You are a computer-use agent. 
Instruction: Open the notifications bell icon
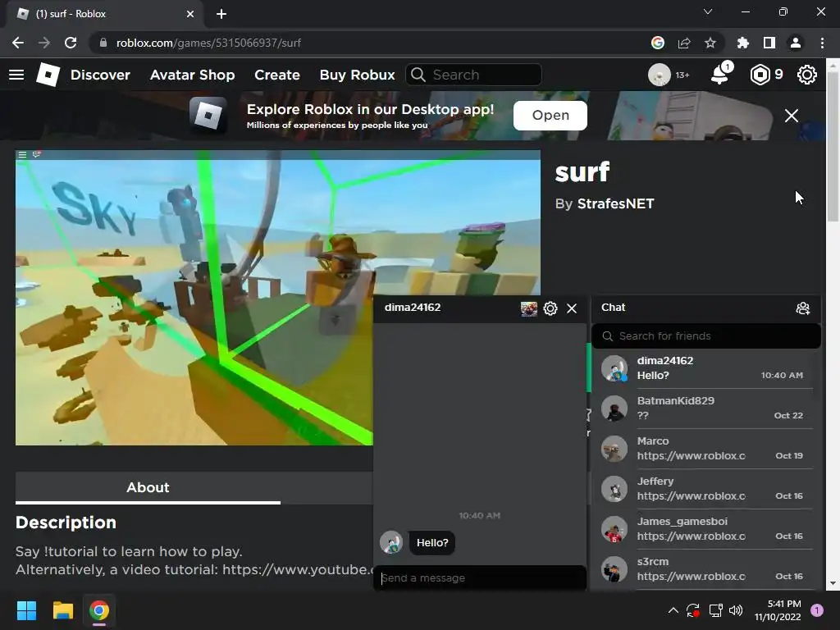pos(721,73)
